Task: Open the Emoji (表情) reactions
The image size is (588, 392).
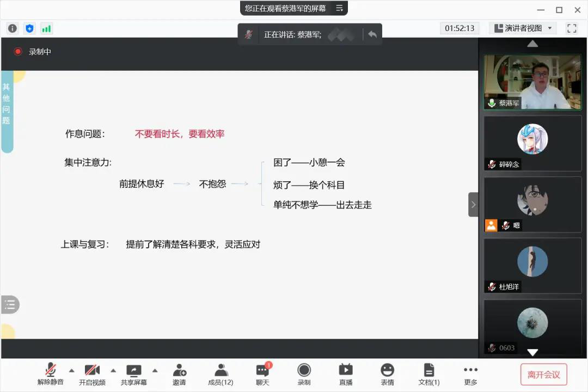Action: pos(387,374)
